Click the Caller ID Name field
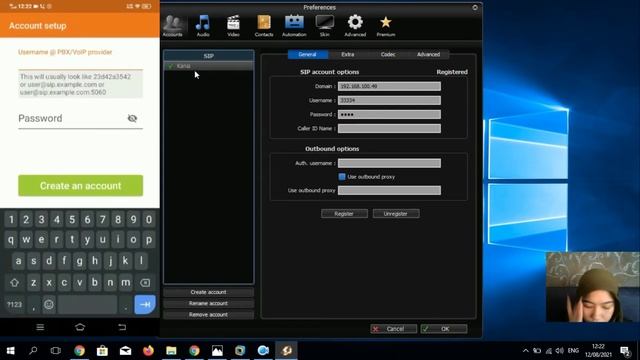 [389, 129]
